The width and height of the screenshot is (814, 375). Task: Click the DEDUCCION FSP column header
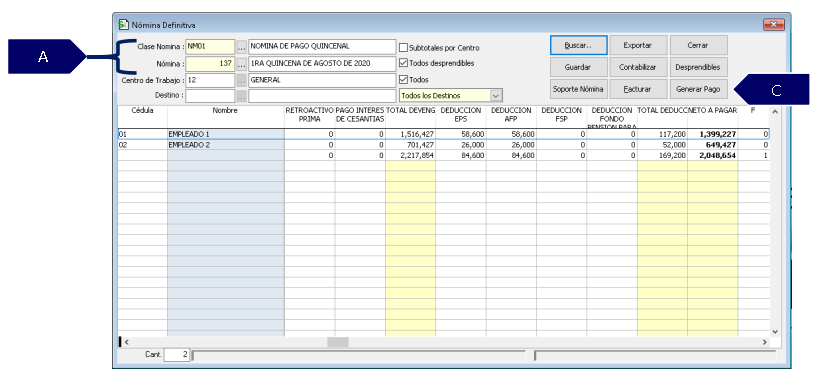pos(562,117)
